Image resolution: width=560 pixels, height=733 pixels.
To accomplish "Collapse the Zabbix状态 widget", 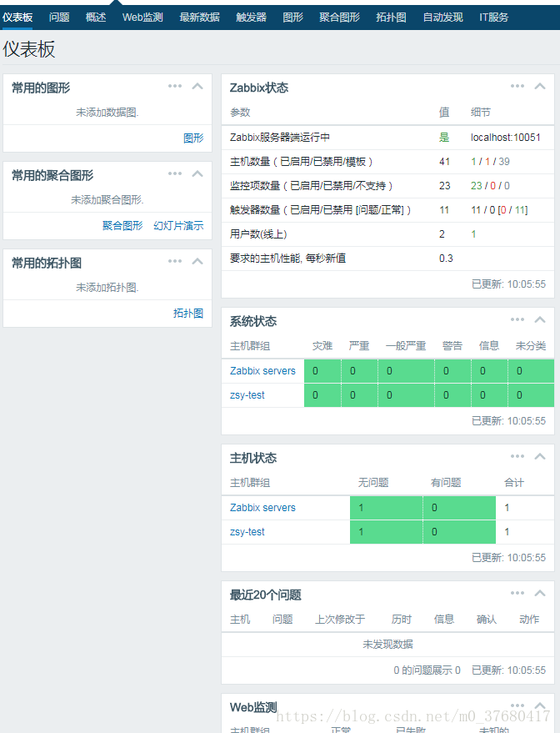I will coord(540,86).
